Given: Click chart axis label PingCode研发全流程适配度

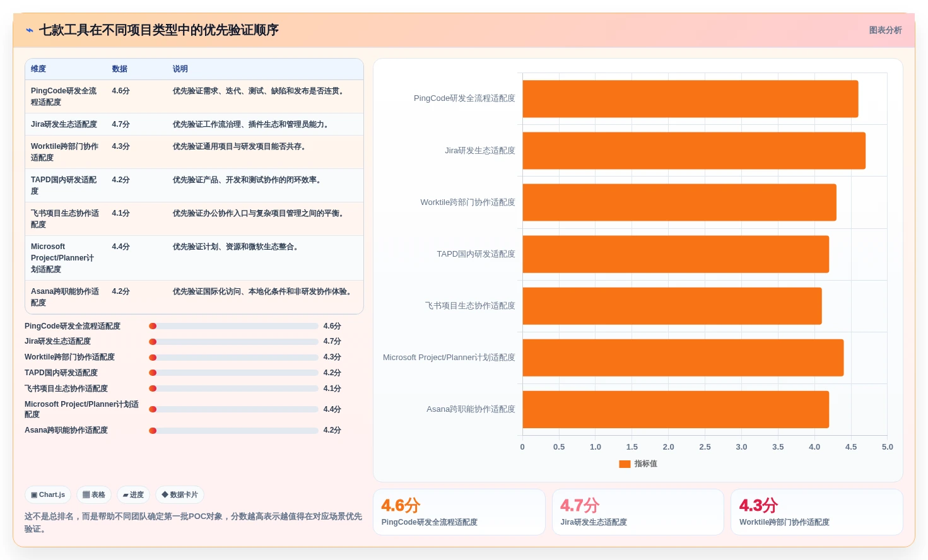Looking at the screenshot, I should tap(464, 98).
